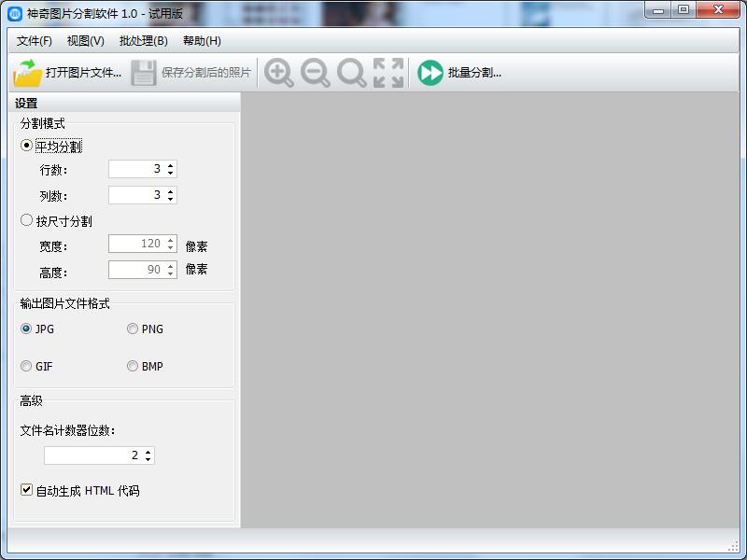Choose BMP output format
Screen dimensions: 747x560
133,366
